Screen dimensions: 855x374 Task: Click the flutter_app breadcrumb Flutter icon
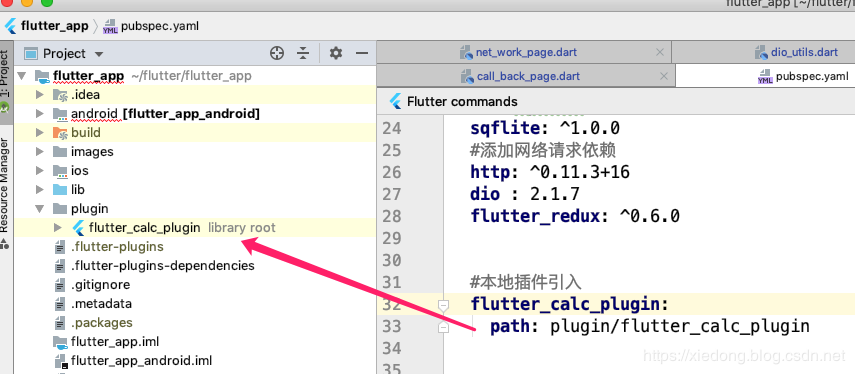[x=11, y=26]
